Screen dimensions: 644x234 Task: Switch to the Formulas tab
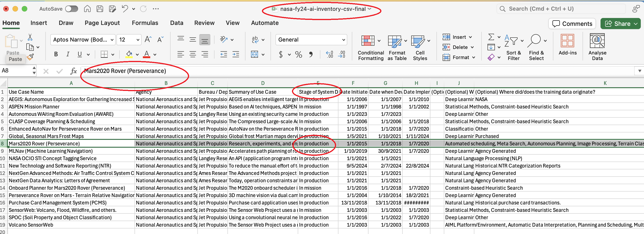click(x=145, y=23)
